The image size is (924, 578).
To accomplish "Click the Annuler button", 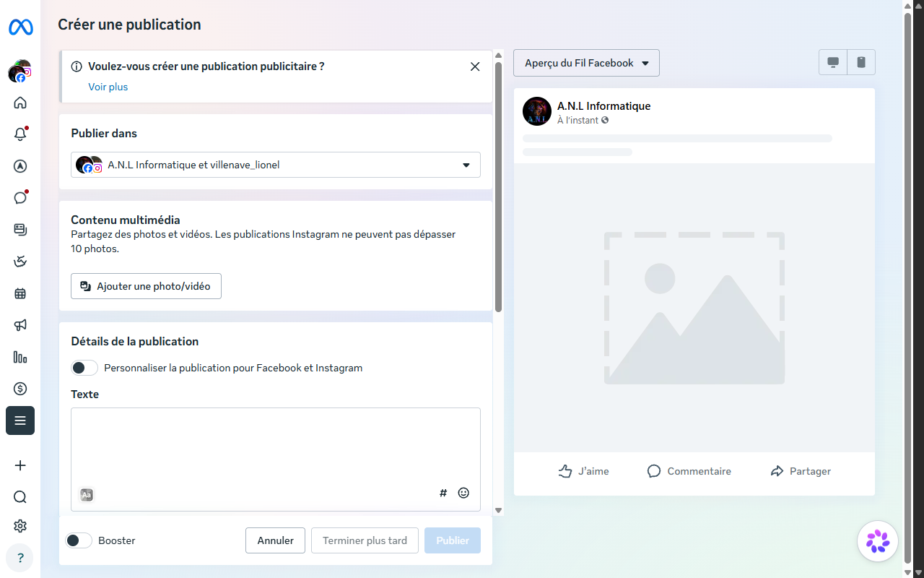I will pyautogui.click(x=276, y=540).
